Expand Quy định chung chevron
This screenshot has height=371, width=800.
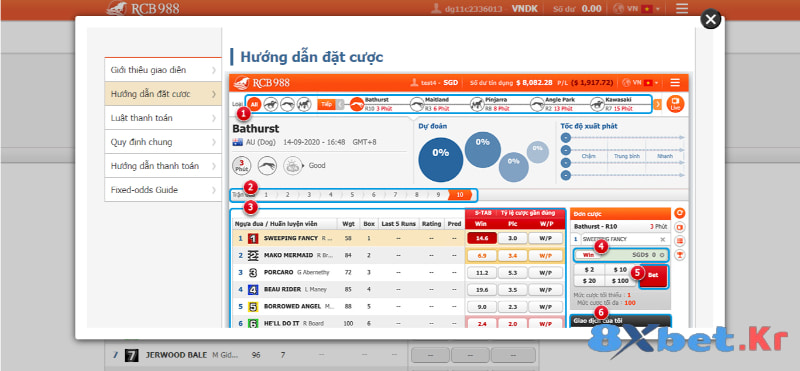pos(214,142)
